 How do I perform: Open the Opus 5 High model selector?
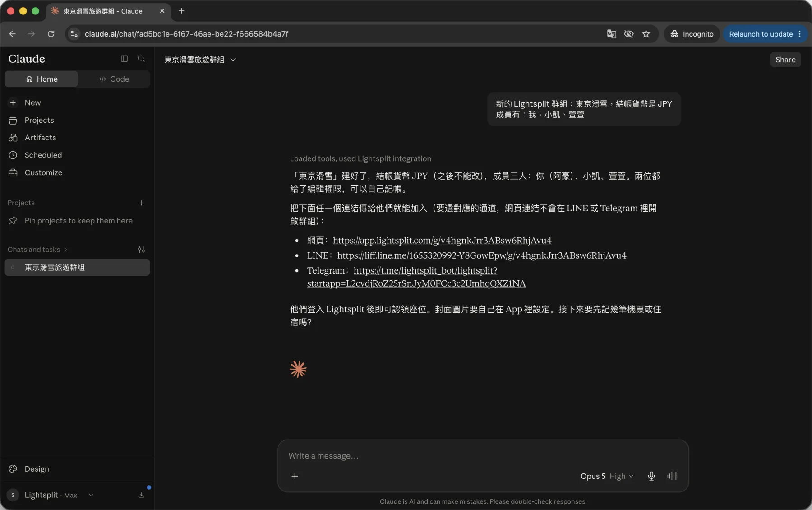pyautogui.click(x=607, y=476)
